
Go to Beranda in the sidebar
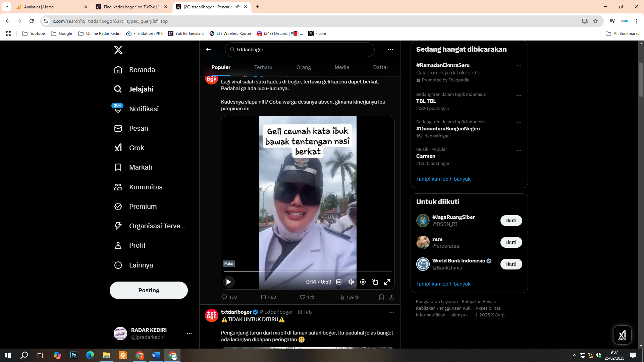coord(135,70)
